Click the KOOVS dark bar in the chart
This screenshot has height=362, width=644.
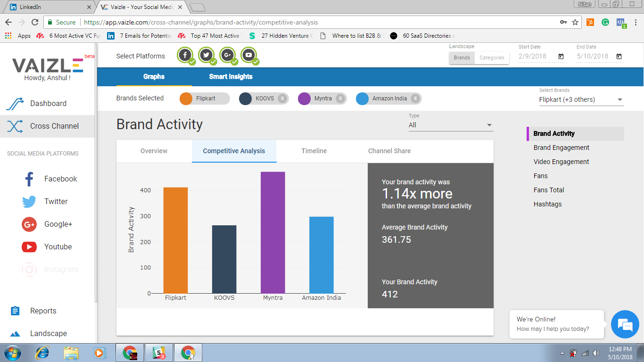tap(224, 259)
